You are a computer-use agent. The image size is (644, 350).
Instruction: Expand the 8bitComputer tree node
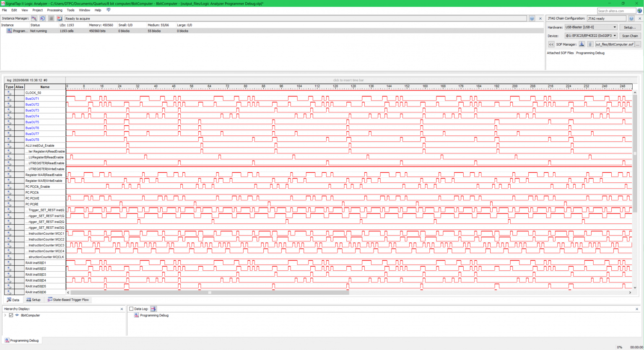click(5, 315)
